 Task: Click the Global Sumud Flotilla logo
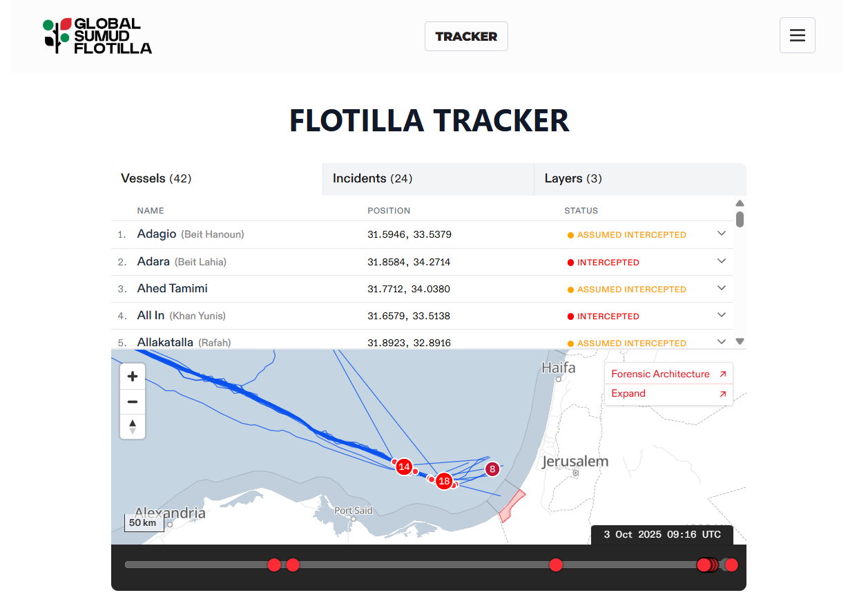pos(97,36)
